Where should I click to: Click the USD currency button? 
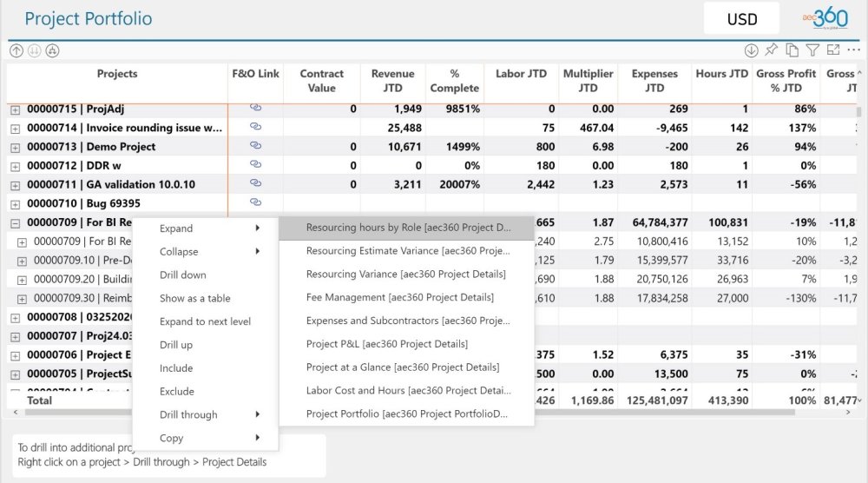742,19
